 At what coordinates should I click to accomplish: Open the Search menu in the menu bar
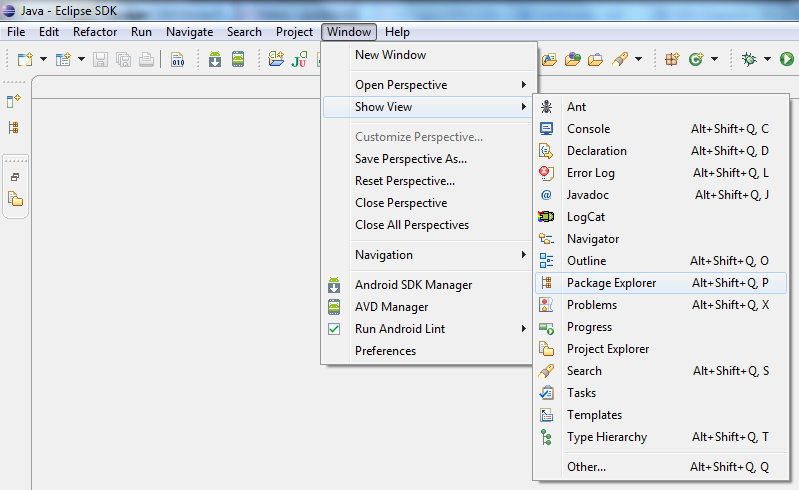click(x=244, y=32)
